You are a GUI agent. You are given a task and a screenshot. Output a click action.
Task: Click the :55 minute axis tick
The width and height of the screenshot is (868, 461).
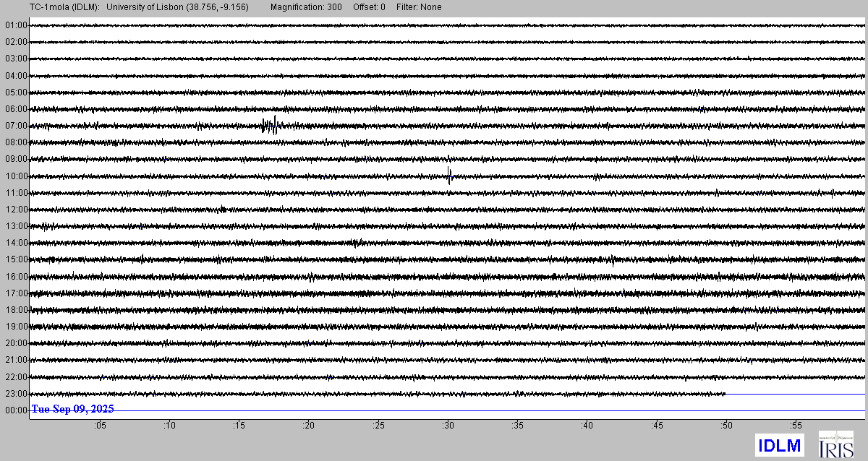coord(796,426)
